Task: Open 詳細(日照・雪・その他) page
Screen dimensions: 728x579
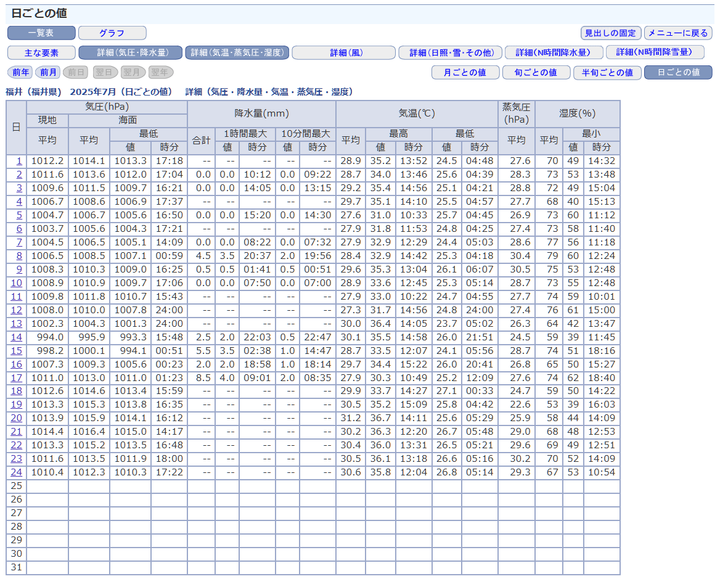Action: (449, 52)
